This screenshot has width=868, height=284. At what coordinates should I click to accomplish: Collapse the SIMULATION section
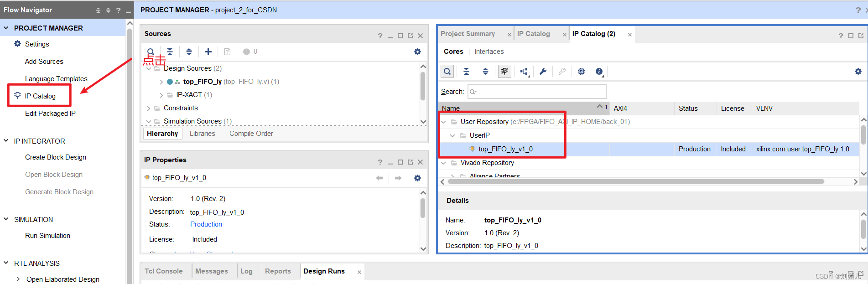[6, 219]
